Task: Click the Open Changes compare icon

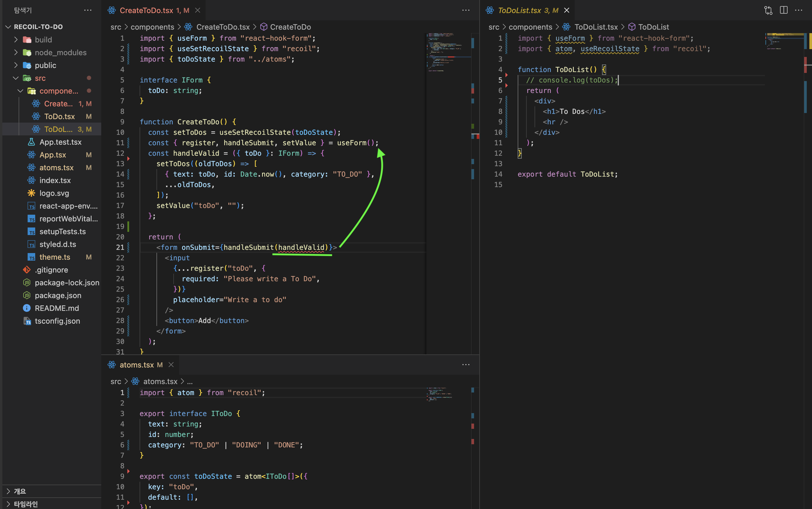Action: coord(768,10)
